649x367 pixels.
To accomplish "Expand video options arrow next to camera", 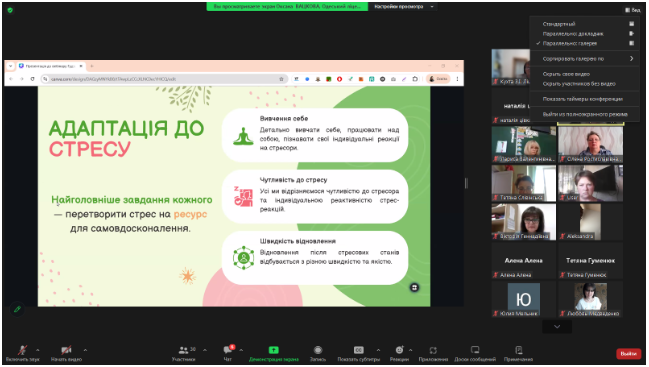I will [x=85, y=350].
